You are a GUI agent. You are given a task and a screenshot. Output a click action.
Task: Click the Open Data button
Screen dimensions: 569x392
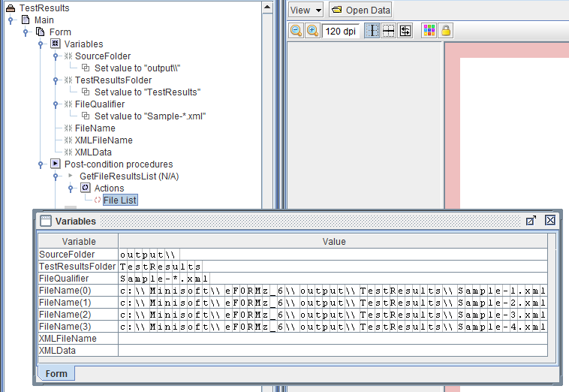pos(361,11)
